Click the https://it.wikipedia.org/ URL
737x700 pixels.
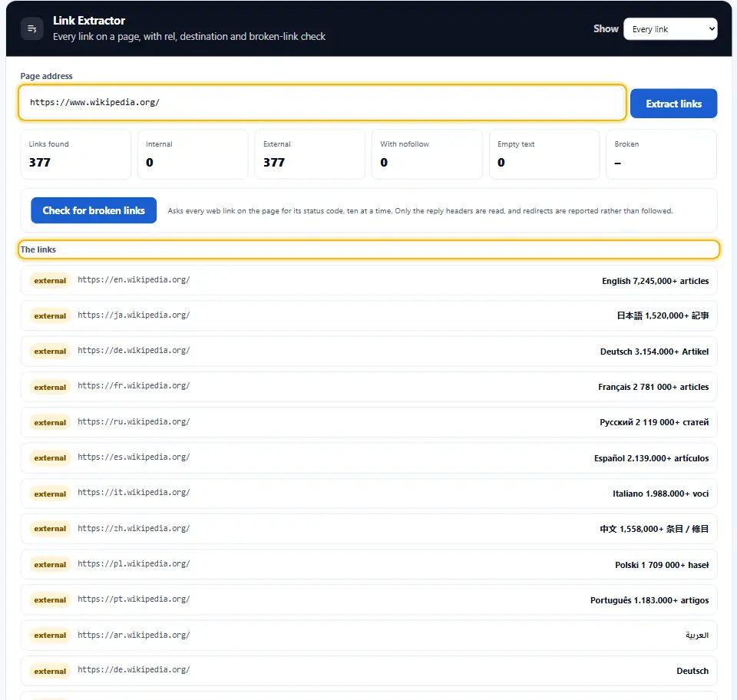coord(134,492)
